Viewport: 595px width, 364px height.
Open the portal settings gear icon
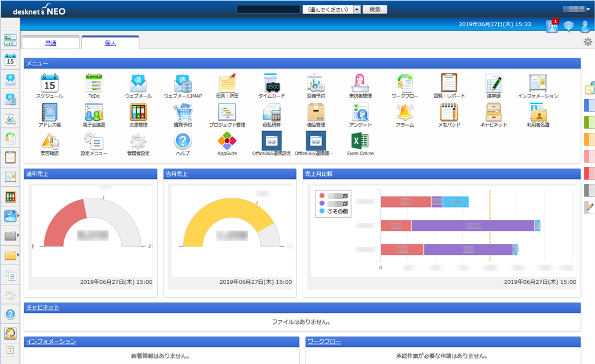[x=587, y=42]
